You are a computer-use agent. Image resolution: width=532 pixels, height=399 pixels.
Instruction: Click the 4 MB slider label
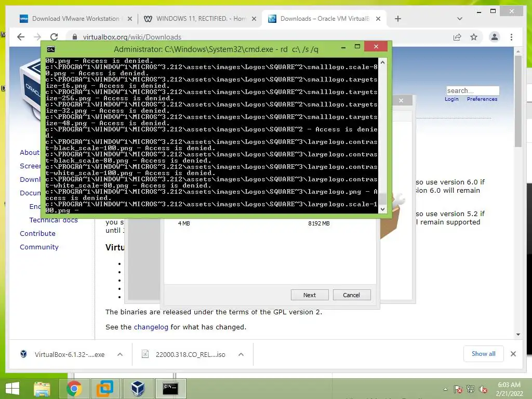click(184, 223)
